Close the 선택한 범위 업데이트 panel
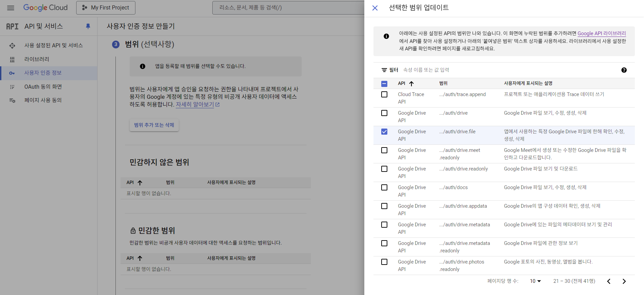The height and width of the screenshot is (295, 644). pos(375,8)
